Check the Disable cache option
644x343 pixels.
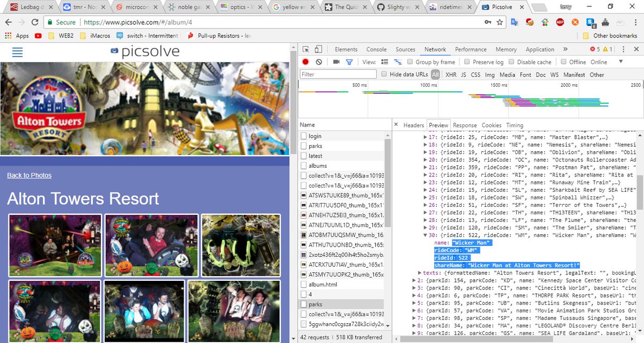[x=511, y=62]
